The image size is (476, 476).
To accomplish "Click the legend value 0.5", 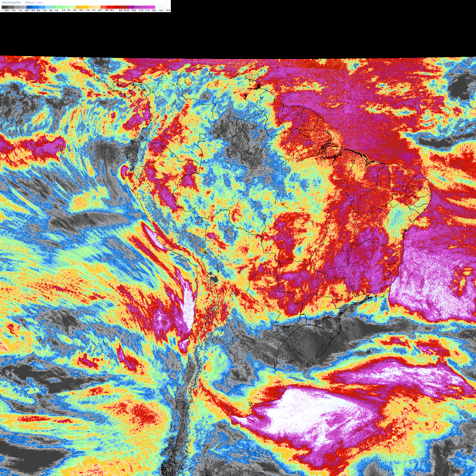I will 7,10.
